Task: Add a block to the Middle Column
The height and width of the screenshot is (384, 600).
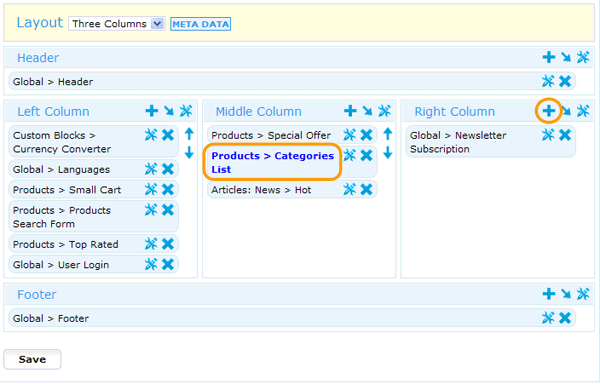Action: tap(350, 111)
